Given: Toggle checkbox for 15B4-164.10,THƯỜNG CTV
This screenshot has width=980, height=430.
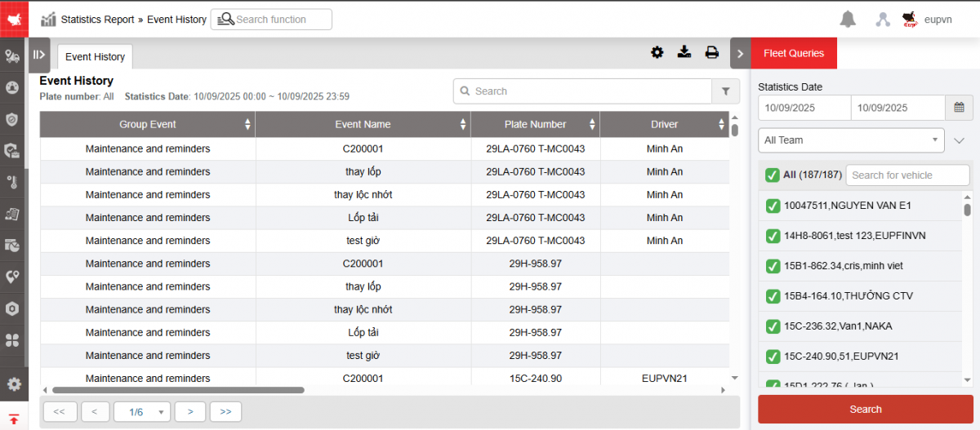Looking at the screenshot, I should tap(773, 296).
